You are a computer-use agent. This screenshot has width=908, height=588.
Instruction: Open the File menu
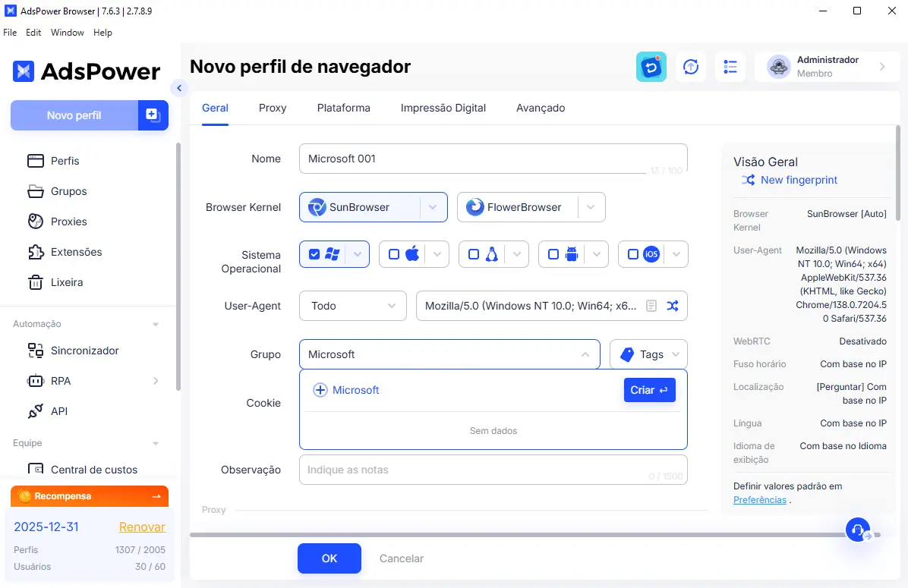pyautogui.click(x=10, y=33)
